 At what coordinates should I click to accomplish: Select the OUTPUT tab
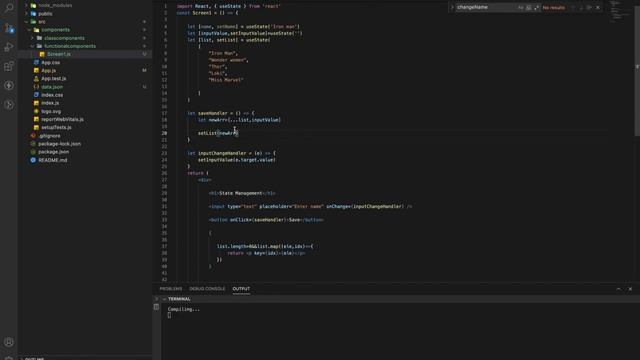241,289
